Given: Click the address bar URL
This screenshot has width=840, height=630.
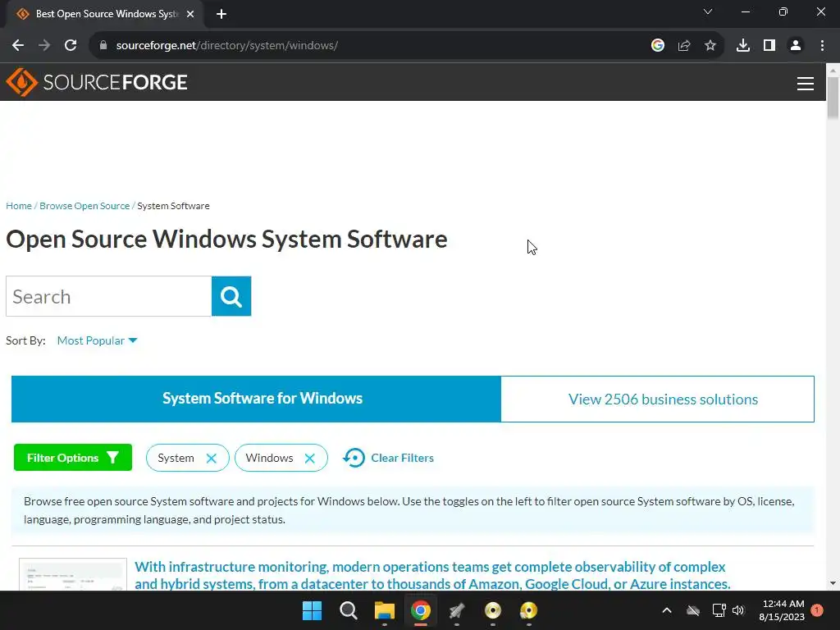Looking at the screenshot, I should (227, 46).
